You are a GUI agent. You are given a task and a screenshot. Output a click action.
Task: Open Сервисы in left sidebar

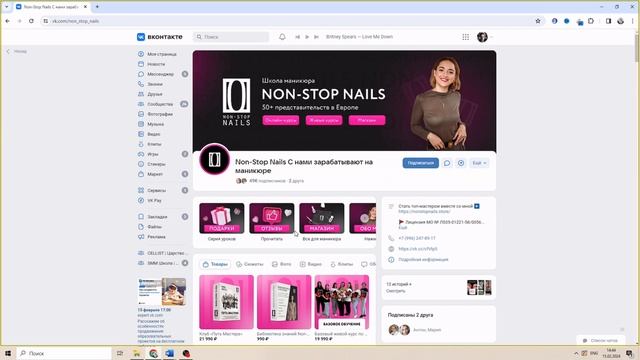tap(156, 190)
